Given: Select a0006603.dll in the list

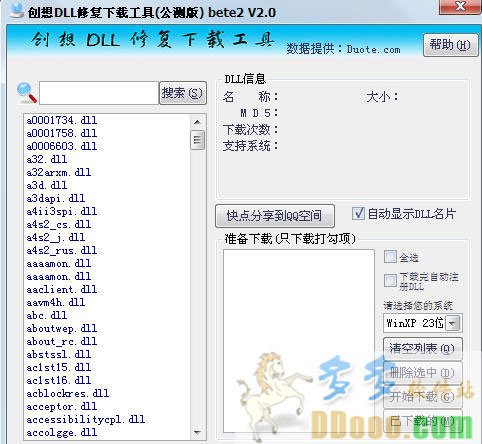Looking at the screenshot, I should click(x=62, y=146).
